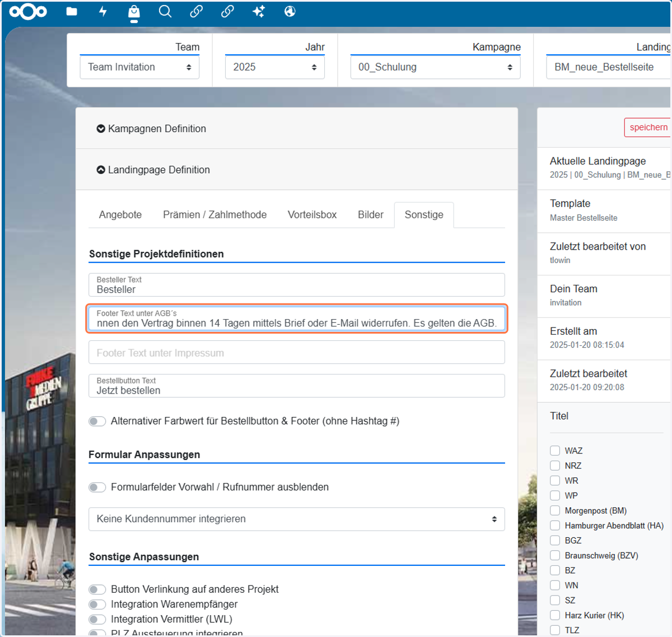Select Hamburger Abendblatt (HA) checkbox
Image resolution: width=672 pixels, height=637 pixels.
[x=555, y=526]
